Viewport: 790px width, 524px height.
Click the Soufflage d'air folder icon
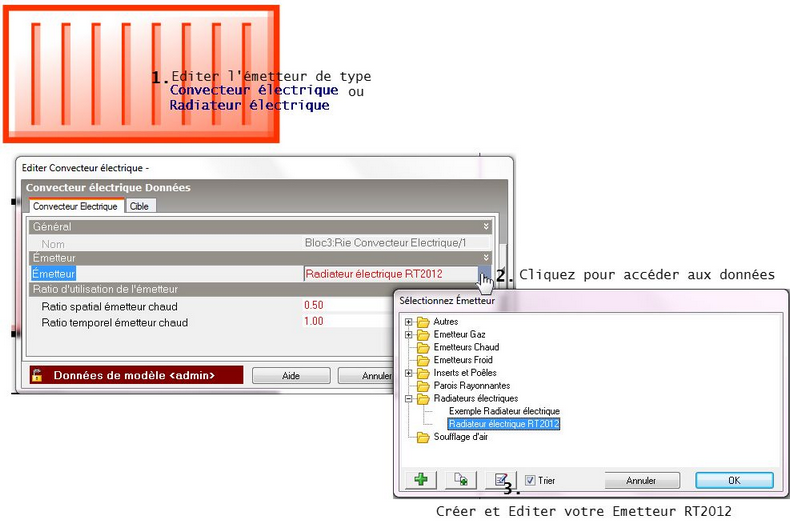coord(423,437)
